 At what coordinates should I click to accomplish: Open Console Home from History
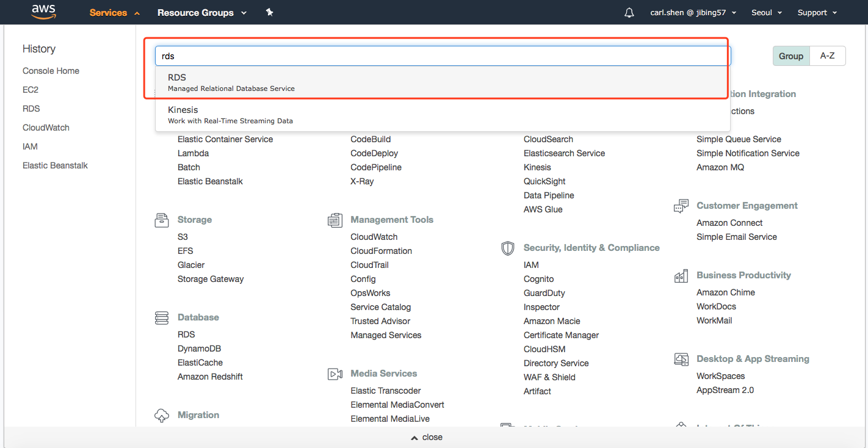(x=51, y=71)
